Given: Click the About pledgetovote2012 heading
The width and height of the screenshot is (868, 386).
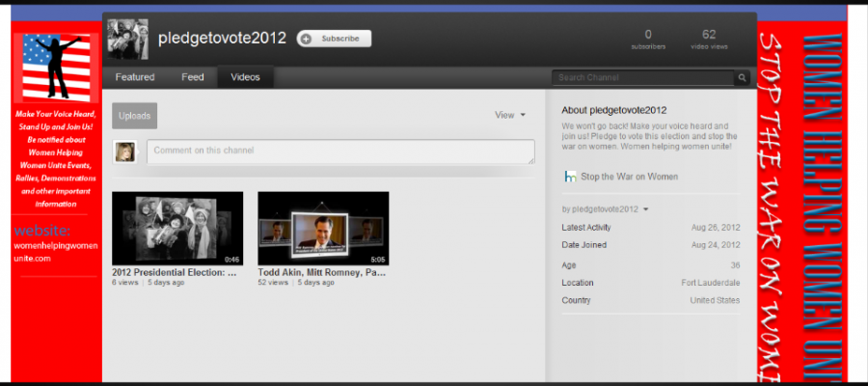Looking at the screenshot, I should 614,110.
